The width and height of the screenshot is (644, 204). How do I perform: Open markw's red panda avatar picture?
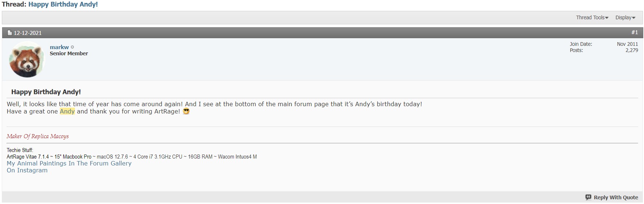coord(27,59)
